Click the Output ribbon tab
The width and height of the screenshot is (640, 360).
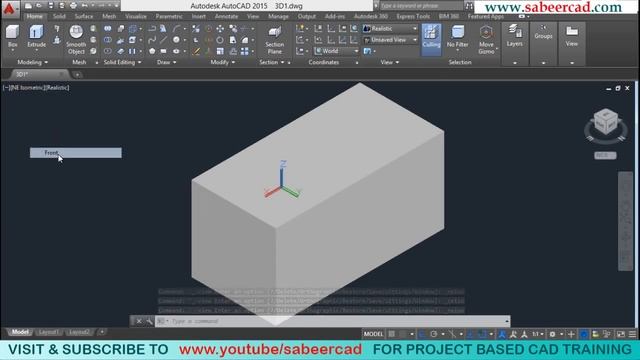click(x=307, y=16)
